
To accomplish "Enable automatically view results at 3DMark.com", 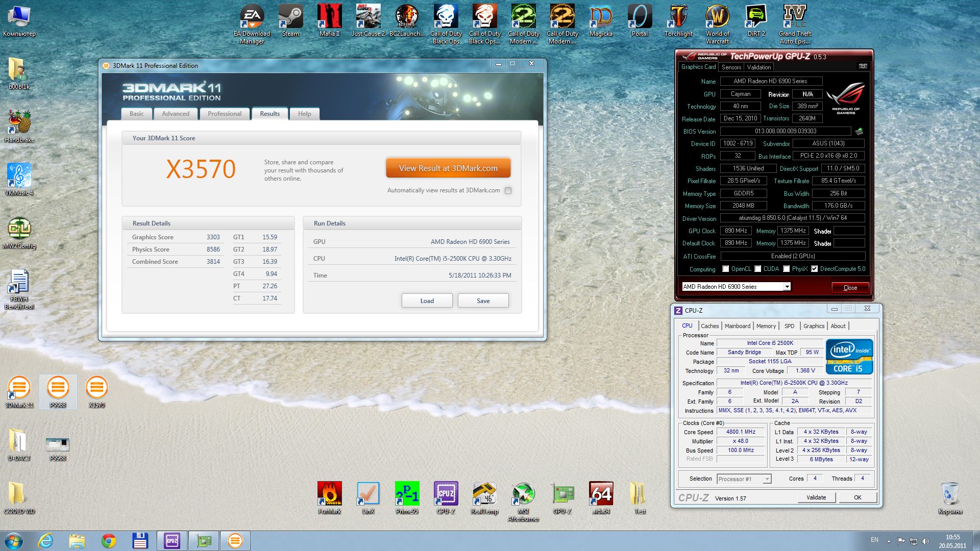I will click(508, 190).
